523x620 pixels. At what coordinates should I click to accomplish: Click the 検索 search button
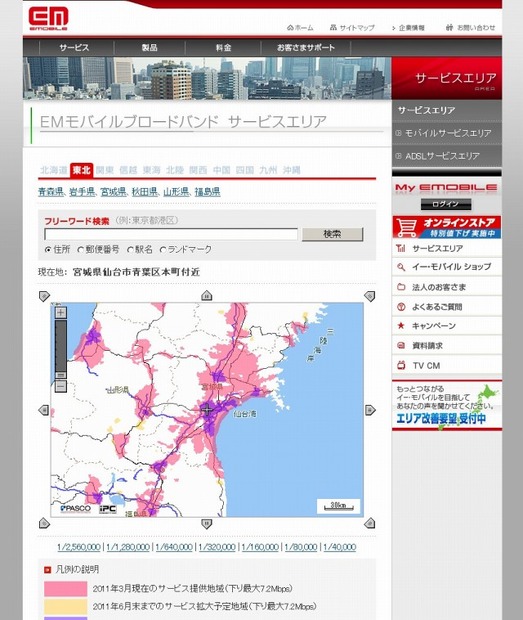[332, 234]
